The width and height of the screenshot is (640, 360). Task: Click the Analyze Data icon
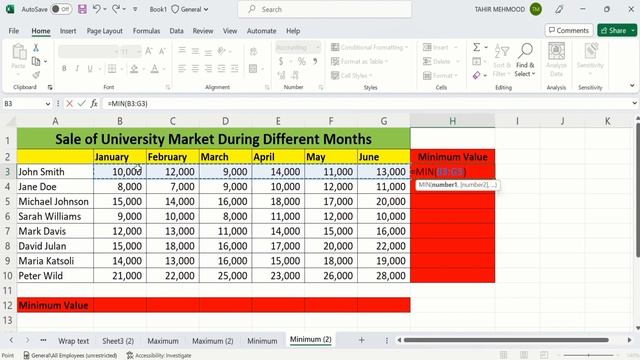click(556, 51)
